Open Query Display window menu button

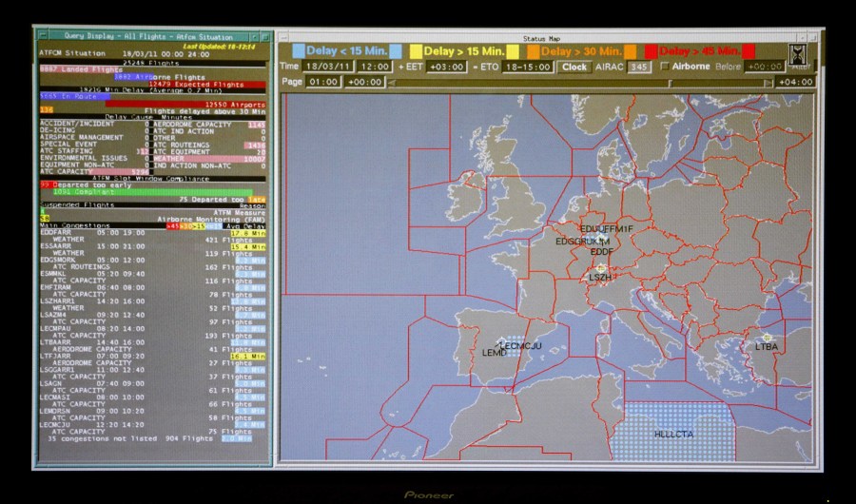click(x=43, y=36)
